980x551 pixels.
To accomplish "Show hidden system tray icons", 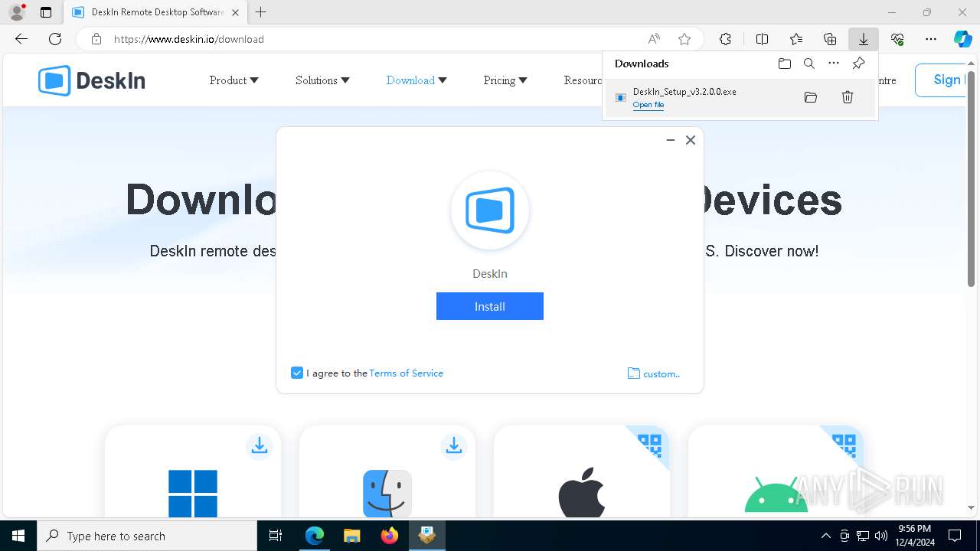I will click(825, 536).
